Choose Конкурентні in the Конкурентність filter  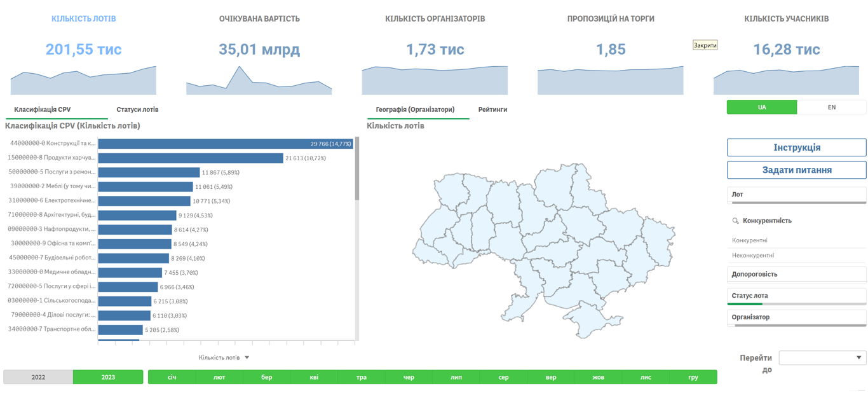point(750,240)
